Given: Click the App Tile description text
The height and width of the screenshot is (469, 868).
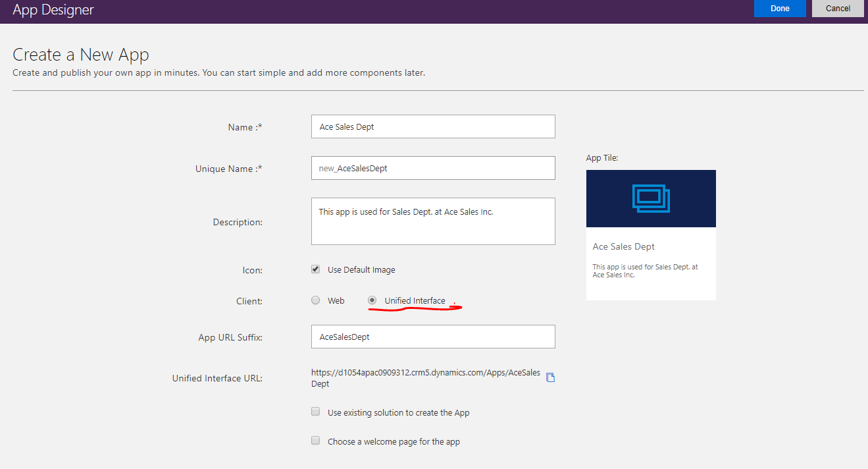Looking at the screenshot, I should [646, 271].
